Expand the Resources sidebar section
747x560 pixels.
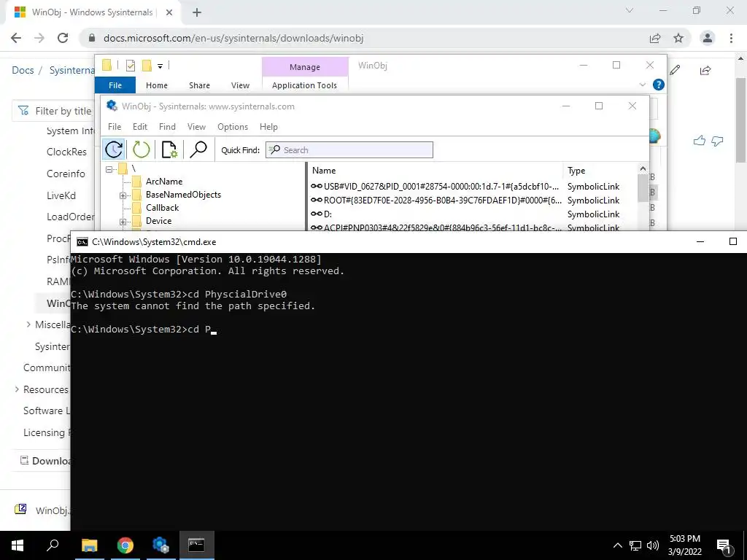[18, 389]
